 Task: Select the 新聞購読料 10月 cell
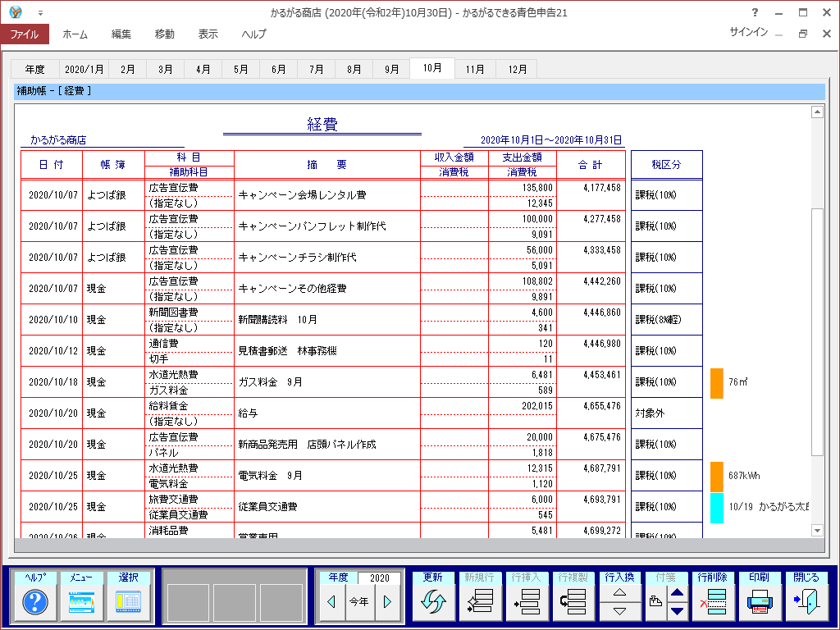click(x=326, y=319)
